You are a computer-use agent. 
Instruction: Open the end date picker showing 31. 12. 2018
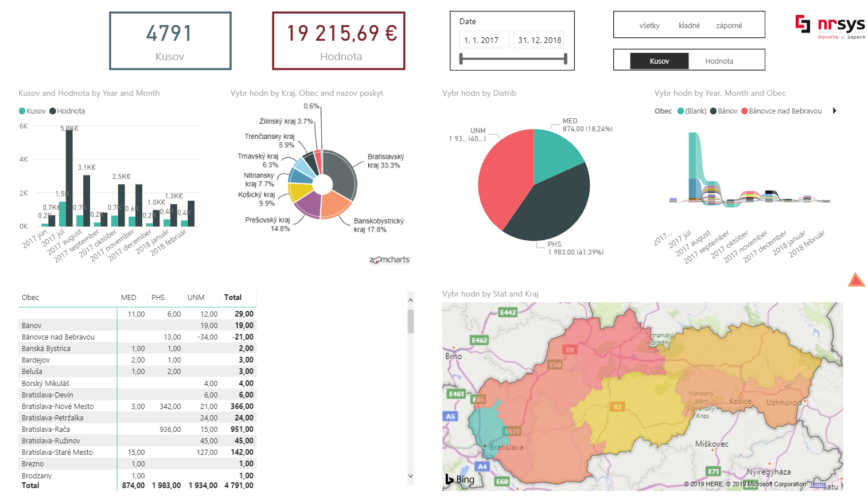(x=538, y=39)
